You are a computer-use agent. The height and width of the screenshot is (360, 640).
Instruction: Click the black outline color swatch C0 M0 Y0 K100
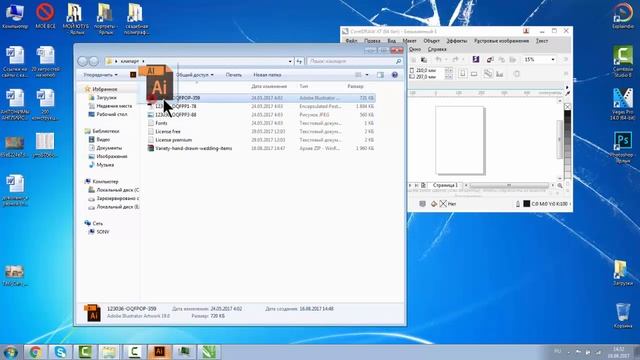click(527, 204)
